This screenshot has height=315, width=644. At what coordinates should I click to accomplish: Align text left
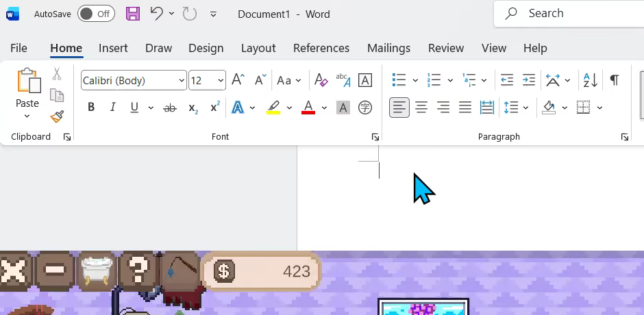(x=399, y=108)
